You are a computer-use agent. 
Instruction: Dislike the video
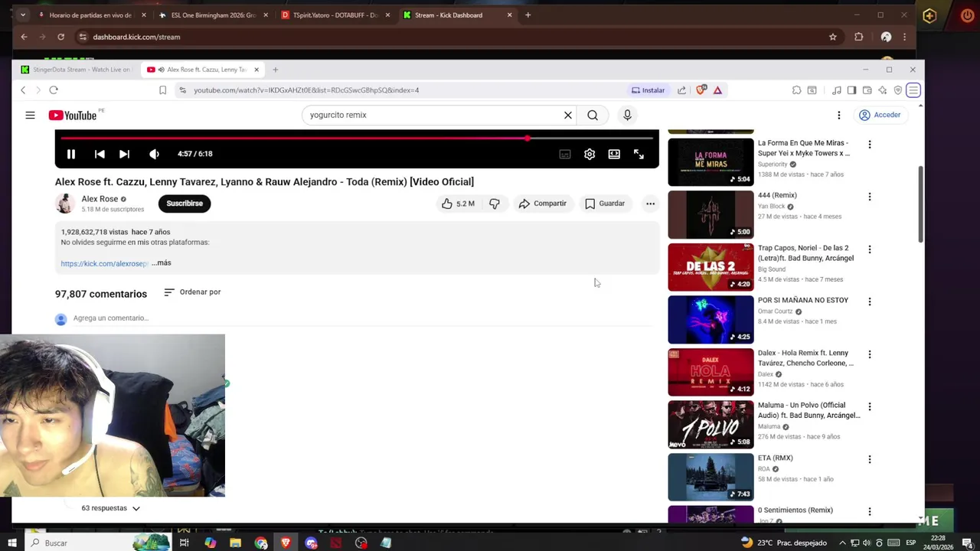495,204
